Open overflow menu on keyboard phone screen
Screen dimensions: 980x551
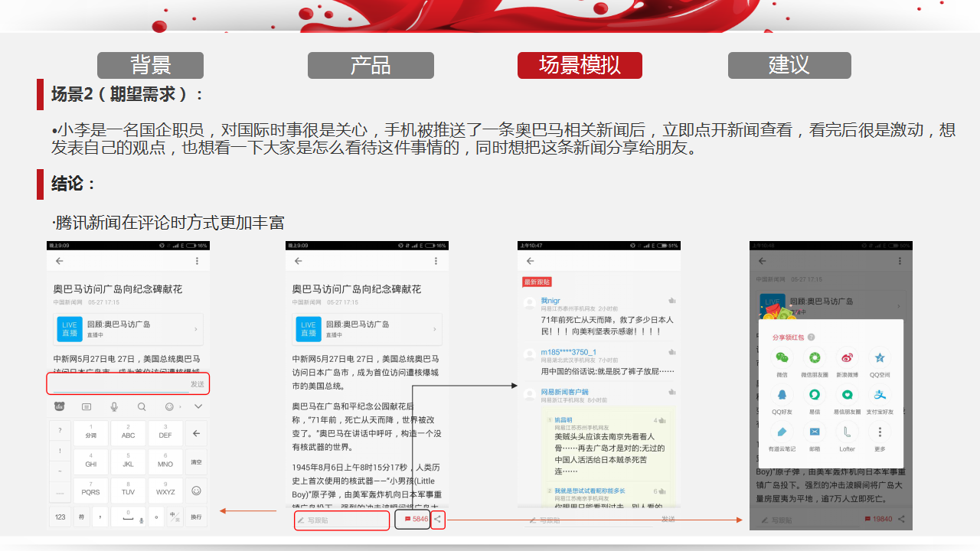coord(197,261)
